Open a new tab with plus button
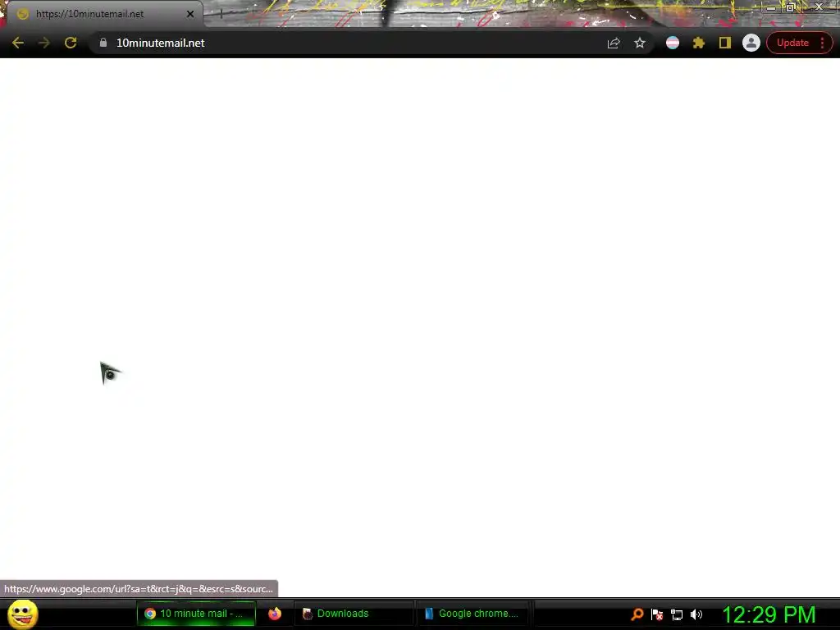The width and height of the screenshot is (840, 630). coord(221,14)
